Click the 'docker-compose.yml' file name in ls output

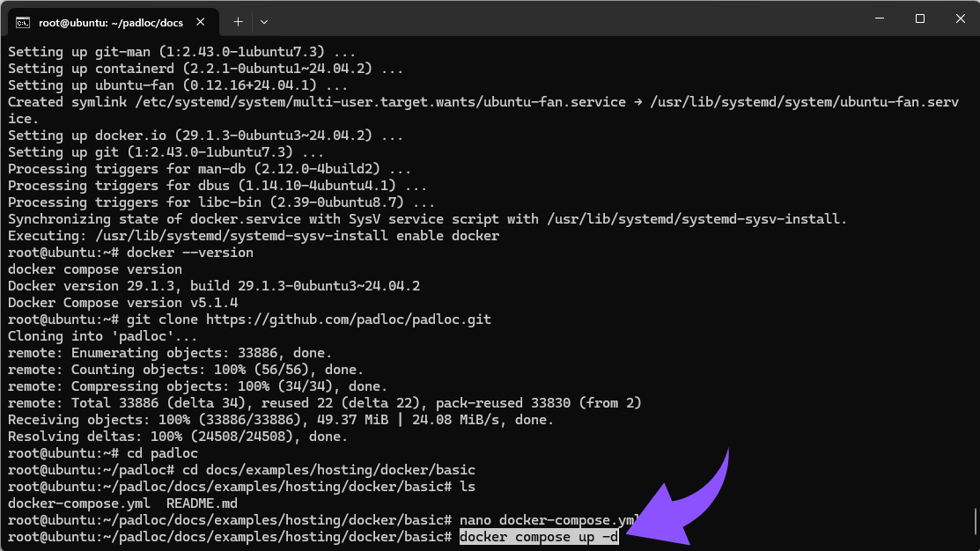78,503
